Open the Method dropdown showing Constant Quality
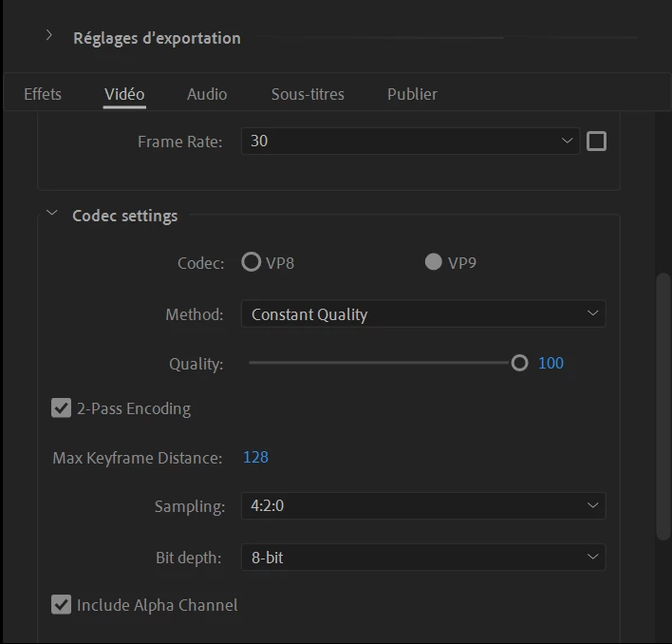Screen dimensions: 672x644 [x=422, y=314]
